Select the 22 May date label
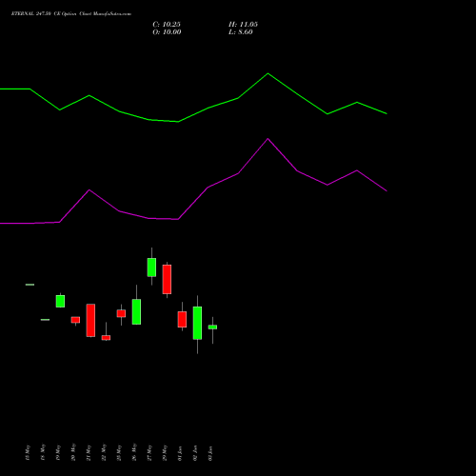 (104, 452)
